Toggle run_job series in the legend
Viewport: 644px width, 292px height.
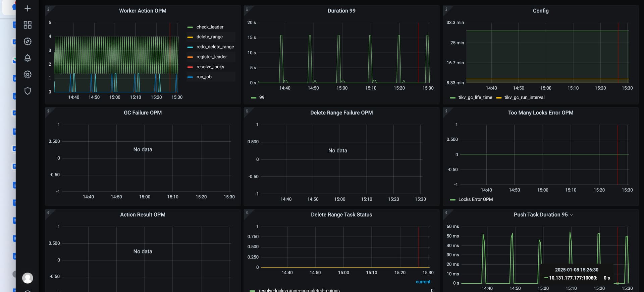[x=204, y=77]
